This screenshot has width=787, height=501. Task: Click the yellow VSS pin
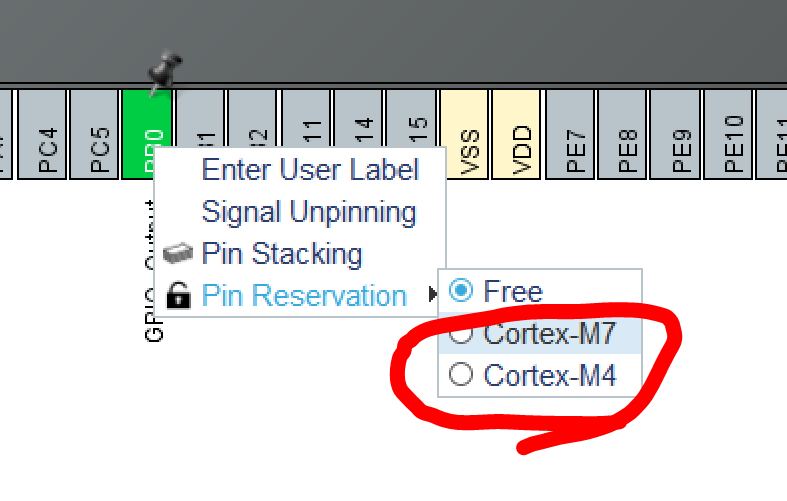(466, 135)
